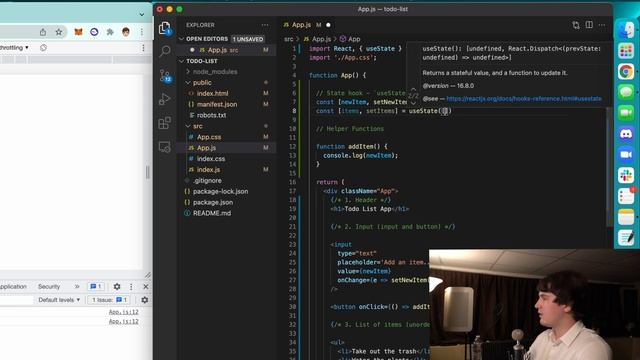Screen dimensions: 640x360
Task: Click the Chrome tab search chevron
Action: (142, 14)
